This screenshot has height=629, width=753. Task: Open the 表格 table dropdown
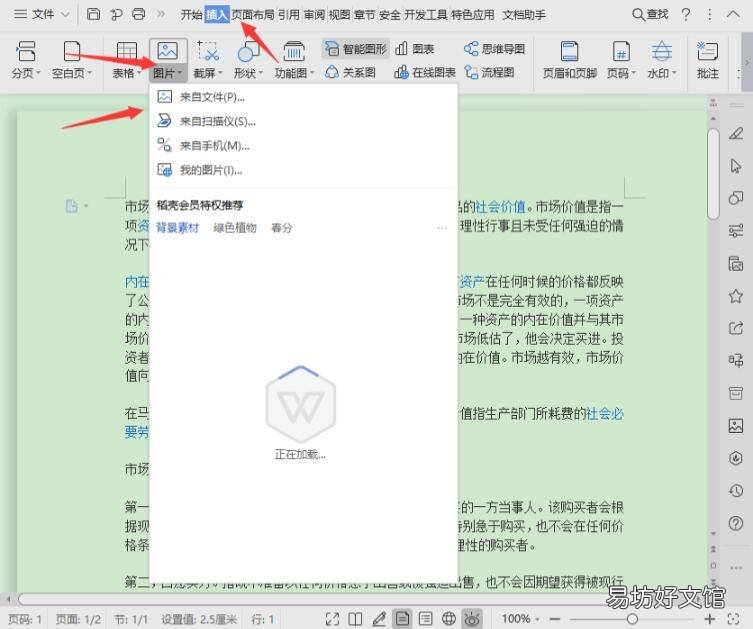[127, 60]
